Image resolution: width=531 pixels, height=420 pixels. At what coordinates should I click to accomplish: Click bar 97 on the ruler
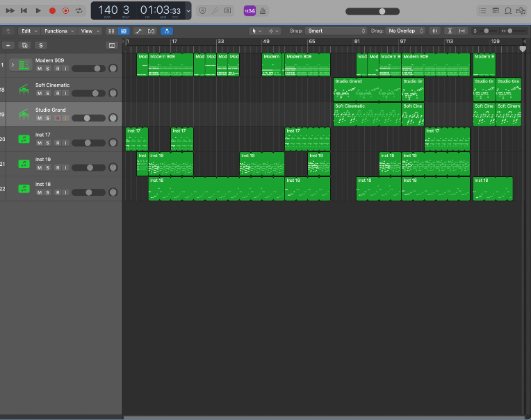click(403, 41)
